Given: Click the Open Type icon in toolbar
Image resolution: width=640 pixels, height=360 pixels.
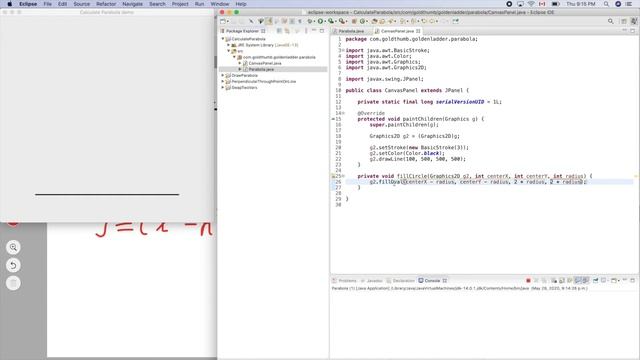Looking at the screenshot, I should click(x=374, y=21).
